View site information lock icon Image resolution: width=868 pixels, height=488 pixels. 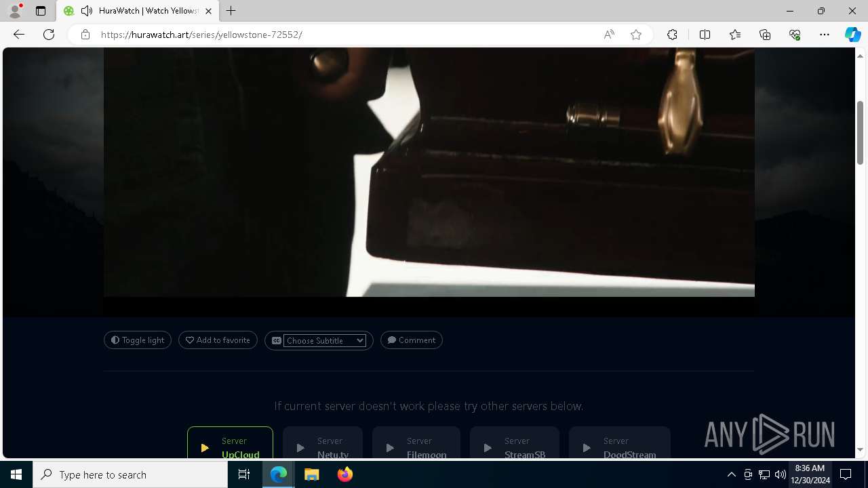[85, 35]
